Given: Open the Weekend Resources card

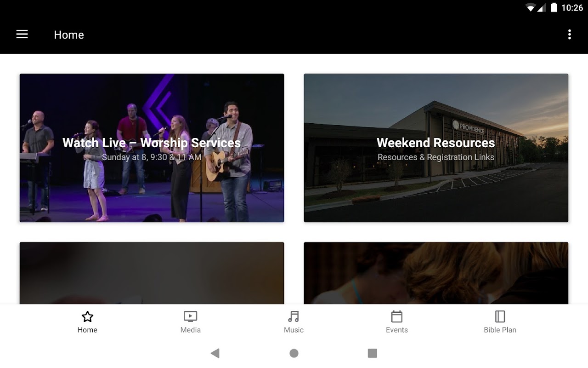Looking at the screenshot, I should click(436, 148).
